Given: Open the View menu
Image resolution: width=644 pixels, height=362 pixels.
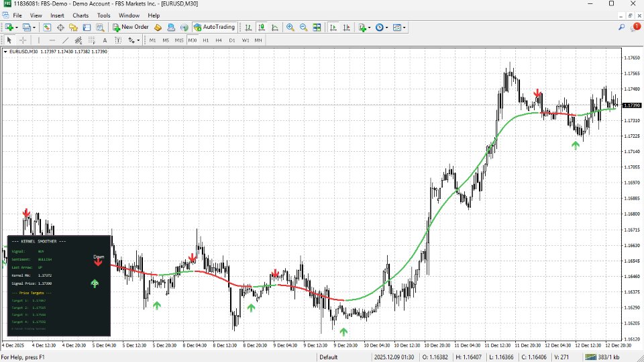Looking at the screenshot, I should tap(36, 15).
